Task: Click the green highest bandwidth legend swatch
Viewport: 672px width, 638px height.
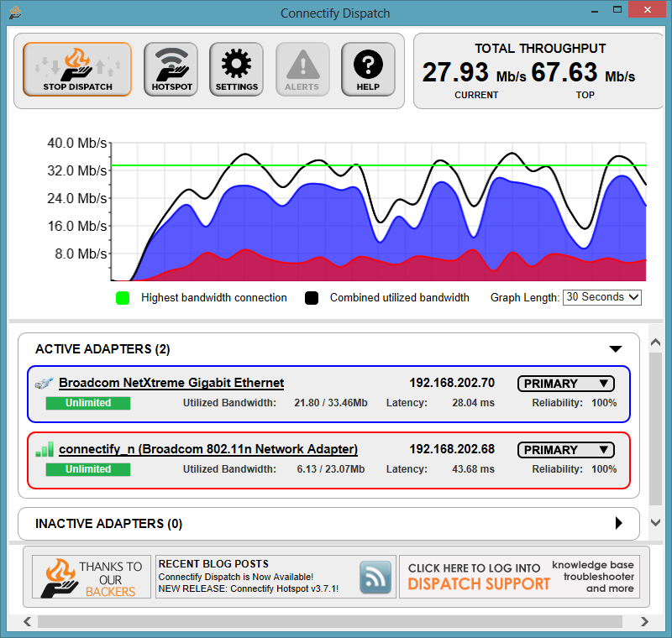Action: point(123,298)
